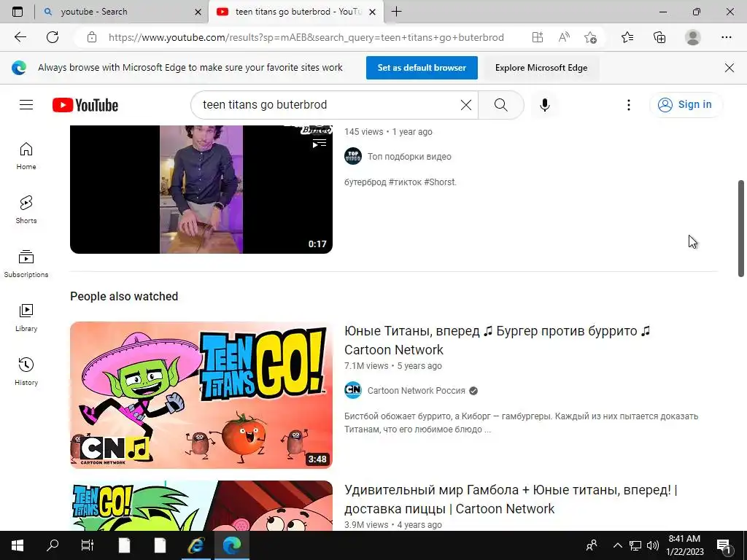Click in the URL address bar

306,37
